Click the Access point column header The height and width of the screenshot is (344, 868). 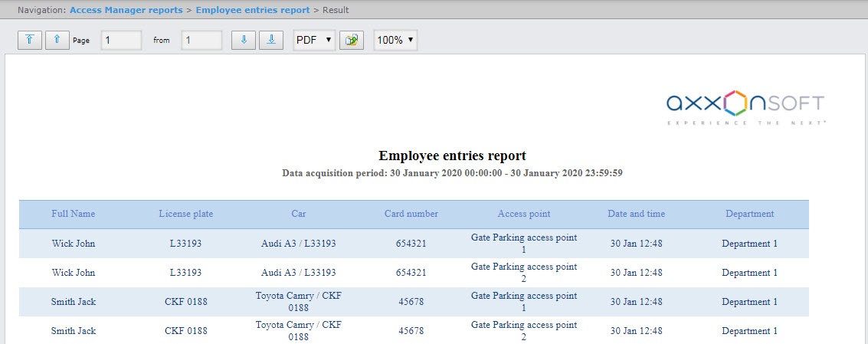pyautogui.click(x=524, y=214)
